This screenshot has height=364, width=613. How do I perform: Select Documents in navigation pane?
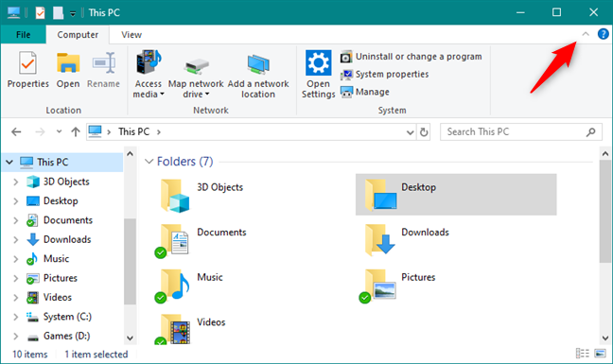point(67,220)
